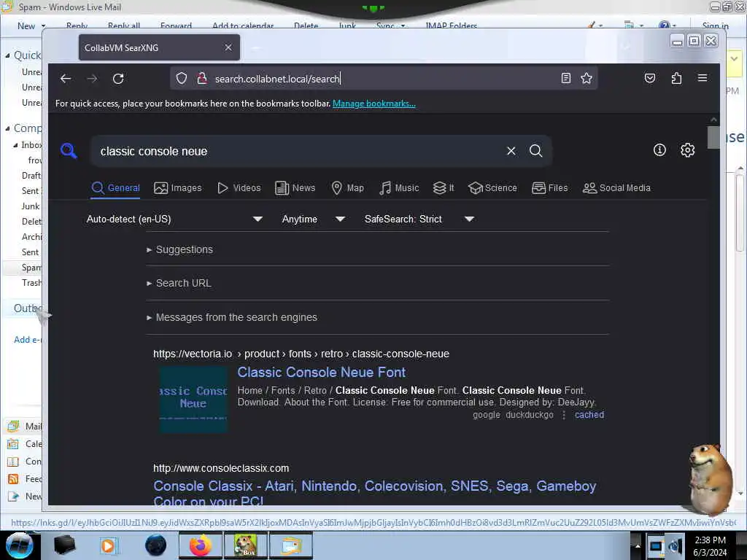Bookmark this page with the star icon

[587, 78]
